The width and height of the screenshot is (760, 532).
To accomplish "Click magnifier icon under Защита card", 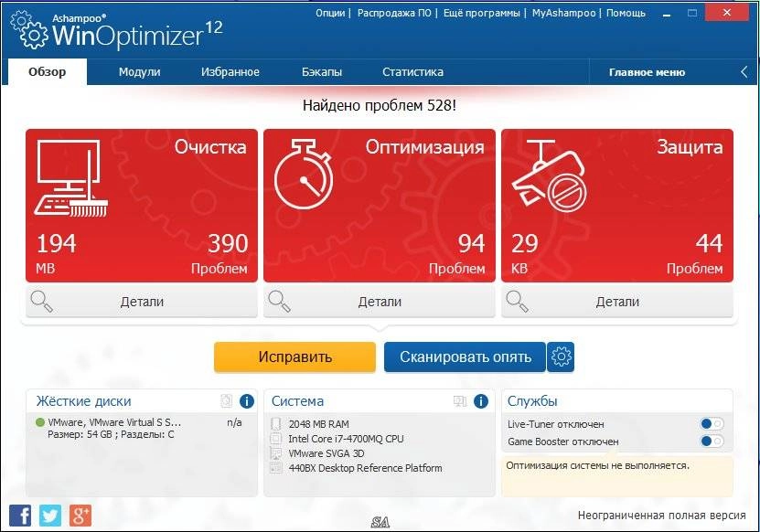I will [x=517, y=302].
